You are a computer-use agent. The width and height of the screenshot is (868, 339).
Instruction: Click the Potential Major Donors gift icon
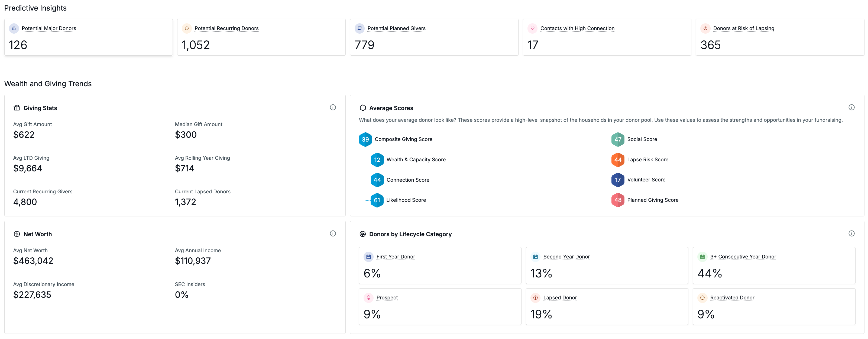tap(14, 28)
